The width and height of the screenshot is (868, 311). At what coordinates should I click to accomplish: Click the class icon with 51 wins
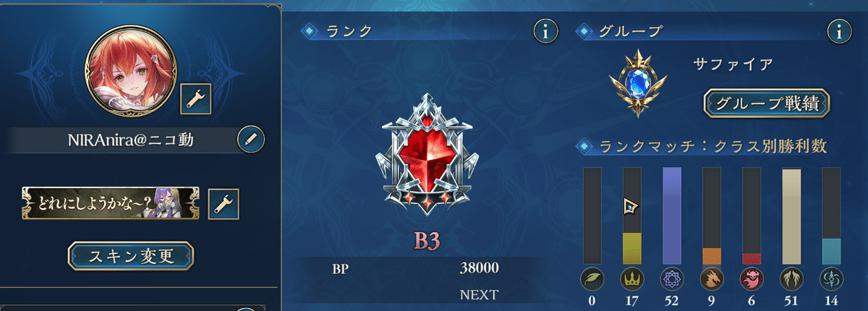tap(791, 279)
